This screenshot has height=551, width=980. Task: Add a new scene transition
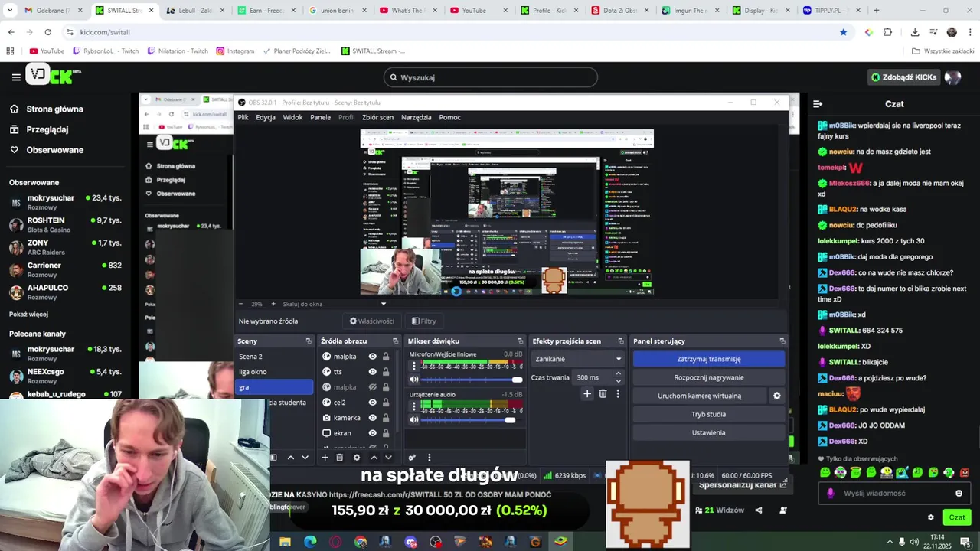click(x=587, y=394)
